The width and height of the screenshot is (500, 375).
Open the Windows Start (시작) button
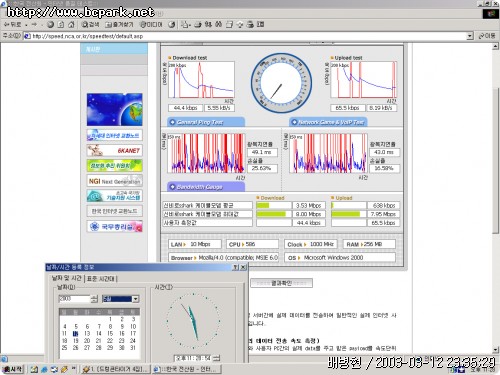point(13,369)
